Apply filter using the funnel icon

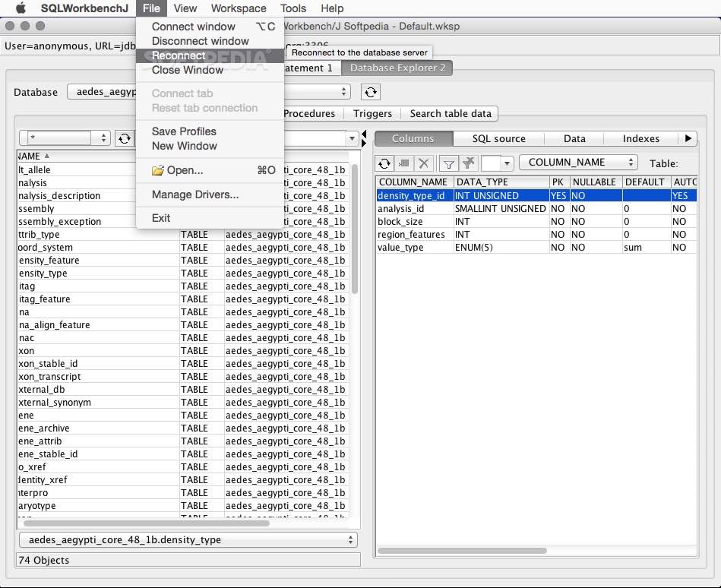pyautogui.click(x=449, y=163)
